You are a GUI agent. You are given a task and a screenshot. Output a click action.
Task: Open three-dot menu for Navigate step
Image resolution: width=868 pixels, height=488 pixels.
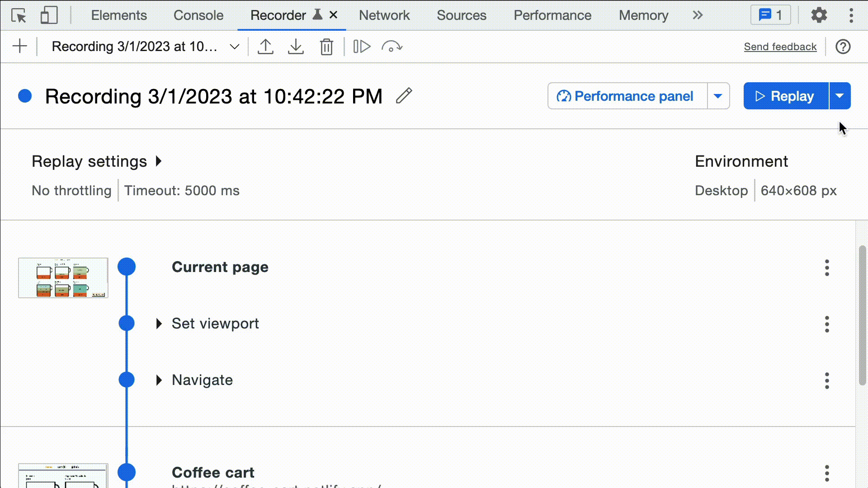(827, 380)
